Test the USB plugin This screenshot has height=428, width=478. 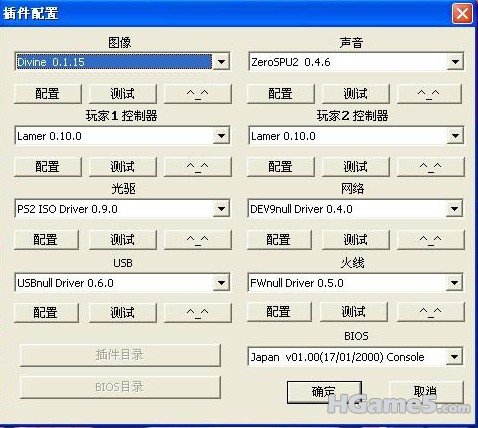[x=123, y=312]
